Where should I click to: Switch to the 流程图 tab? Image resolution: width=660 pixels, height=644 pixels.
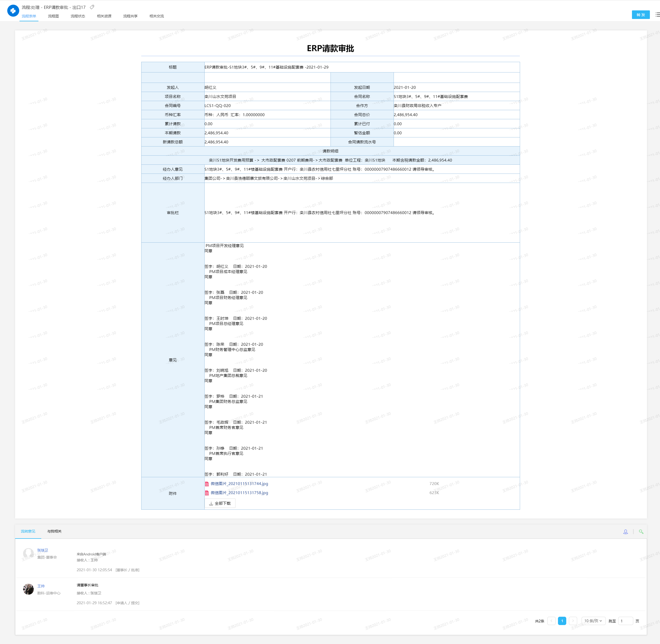tap(53, 16)
